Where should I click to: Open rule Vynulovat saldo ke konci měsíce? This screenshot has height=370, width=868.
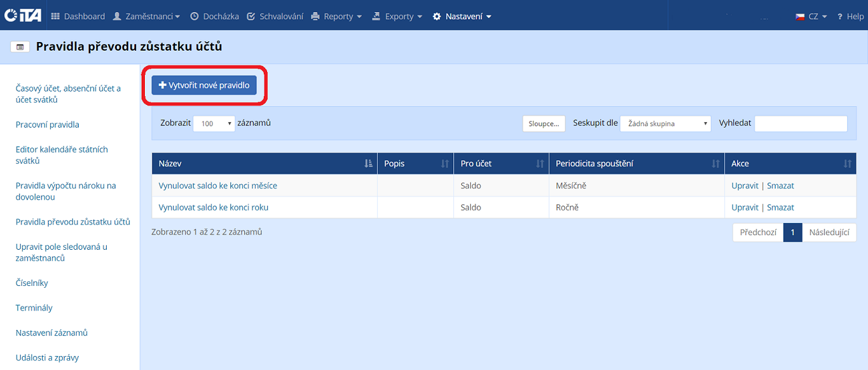click(x=218, y=186)
